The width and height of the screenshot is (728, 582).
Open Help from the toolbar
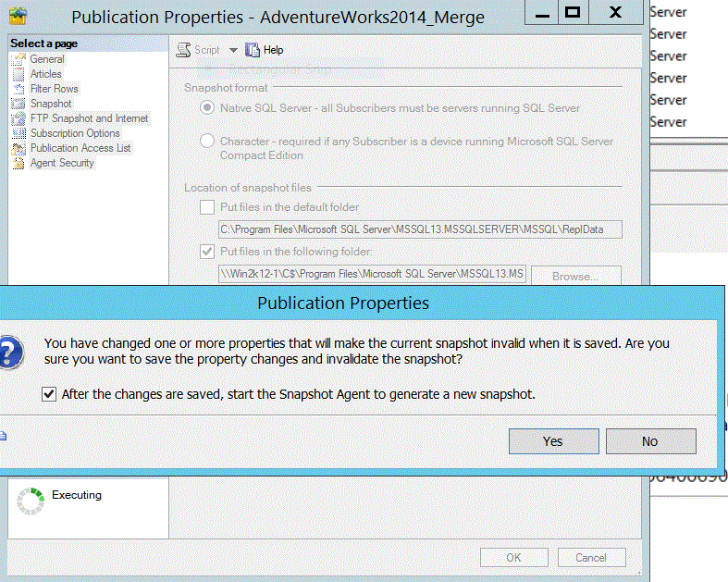tap(265, 50)
